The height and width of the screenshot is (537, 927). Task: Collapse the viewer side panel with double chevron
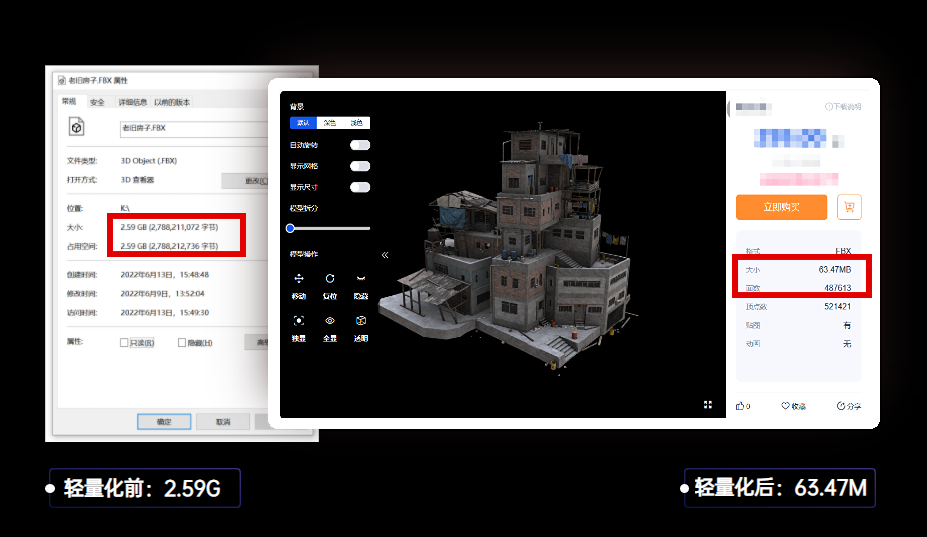[385, 255]
